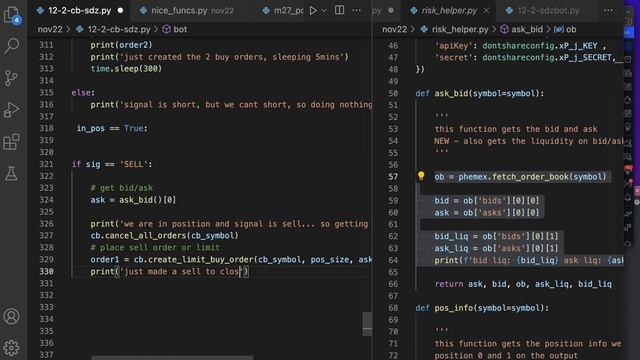The width and height of the screenshot is (640, 360).
Task: Open the Manage gear settings
Action: pyautogui.click(x=11, y=348)
